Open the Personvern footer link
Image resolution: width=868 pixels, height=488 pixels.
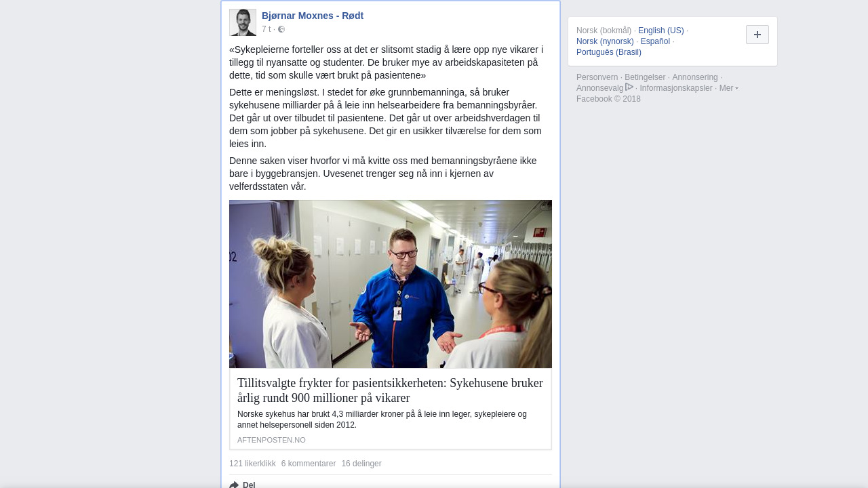click(x=597, y=77)
